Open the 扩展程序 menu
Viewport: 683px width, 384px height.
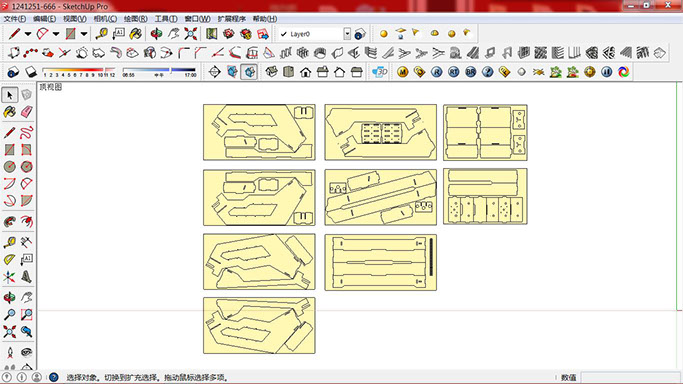[232, 19]
